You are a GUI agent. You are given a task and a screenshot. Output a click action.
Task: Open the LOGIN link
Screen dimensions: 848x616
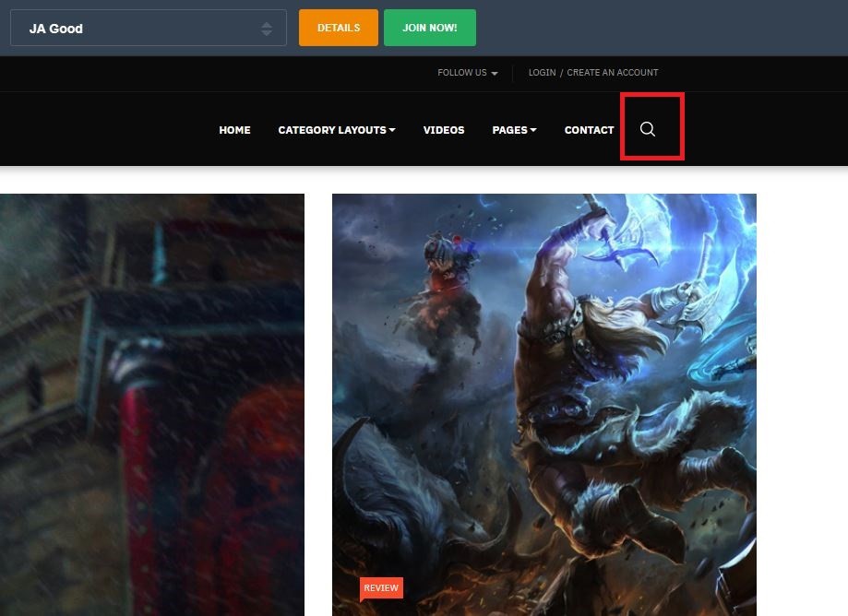coord(542,73)
